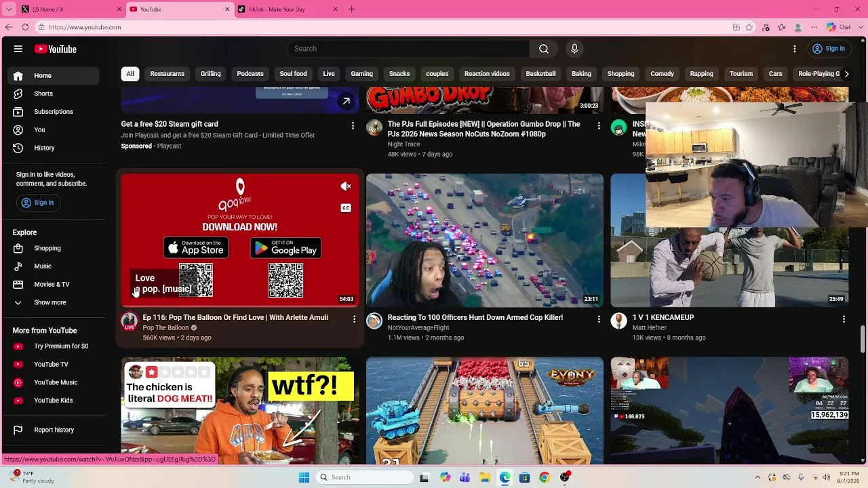
Task: Open the dog meat chicken review thumbnail
Action: pyautogui.click(x=240, y=411)
